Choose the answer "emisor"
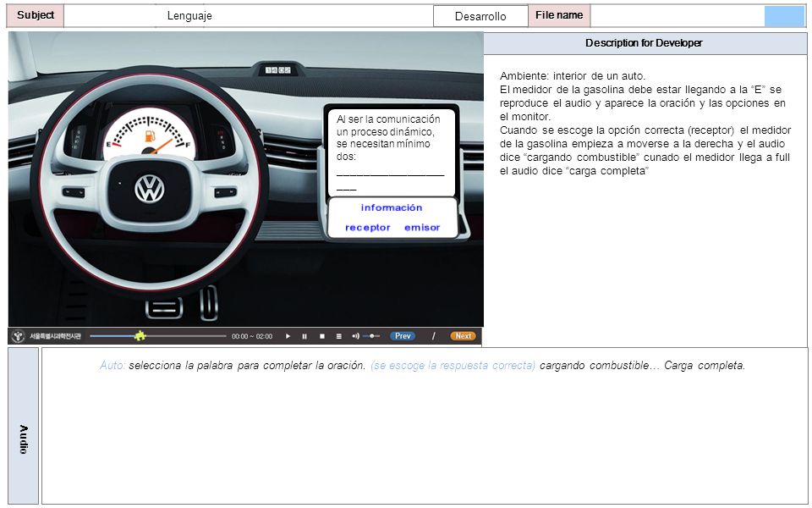The image size is (812, 508). tap(422, 228)
